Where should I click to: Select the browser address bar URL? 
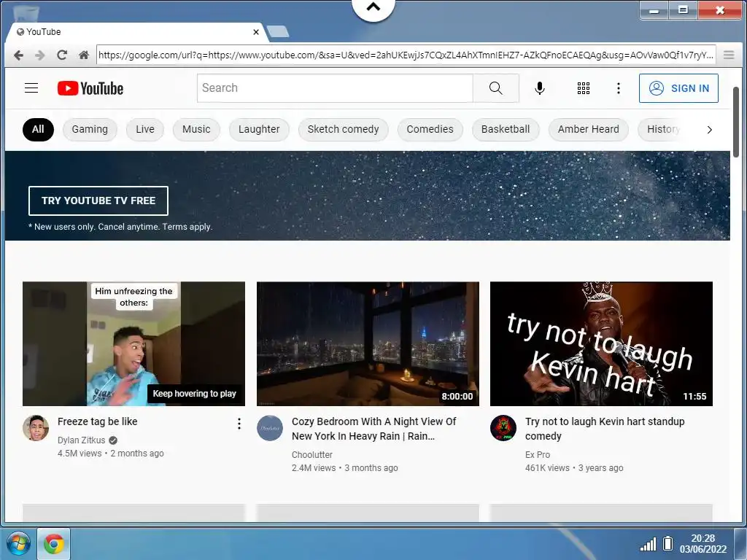(x=406, y=55)
